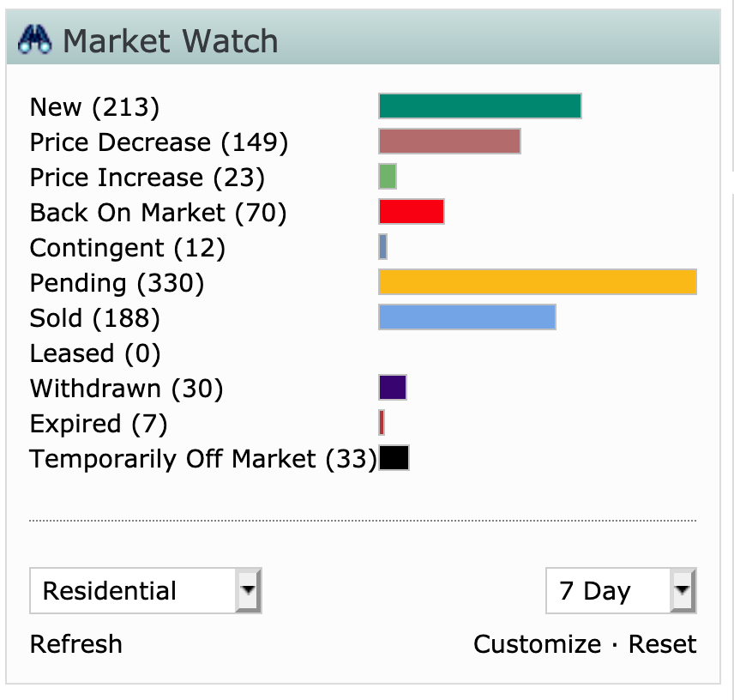This screenshot has height=700, width=734.
Task: Click the green New listings bar
Action: pos(479,106)
